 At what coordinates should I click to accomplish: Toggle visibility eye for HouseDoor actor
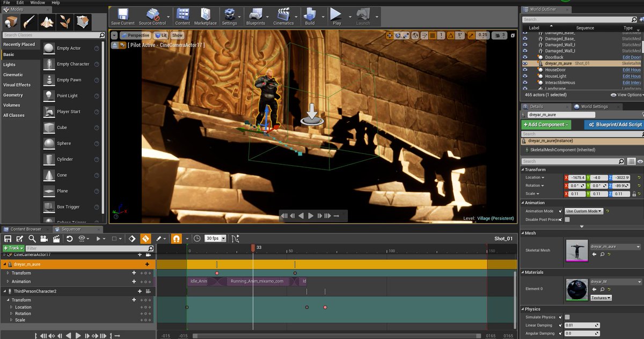(525, 70)
